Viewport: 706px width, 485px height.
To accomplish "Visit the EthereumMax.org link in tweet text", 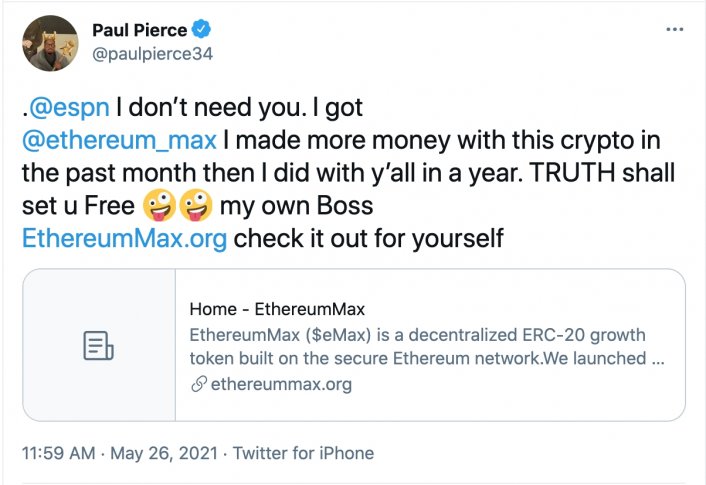I will 125,240.
